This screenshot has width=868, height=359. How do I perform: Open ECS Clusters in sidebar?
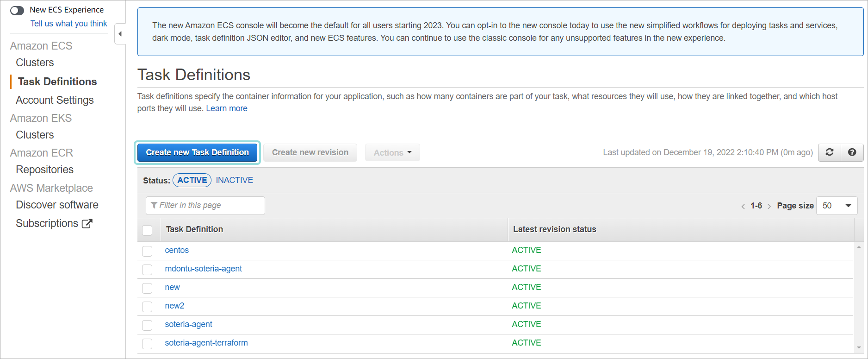click(x=35, y=63)
